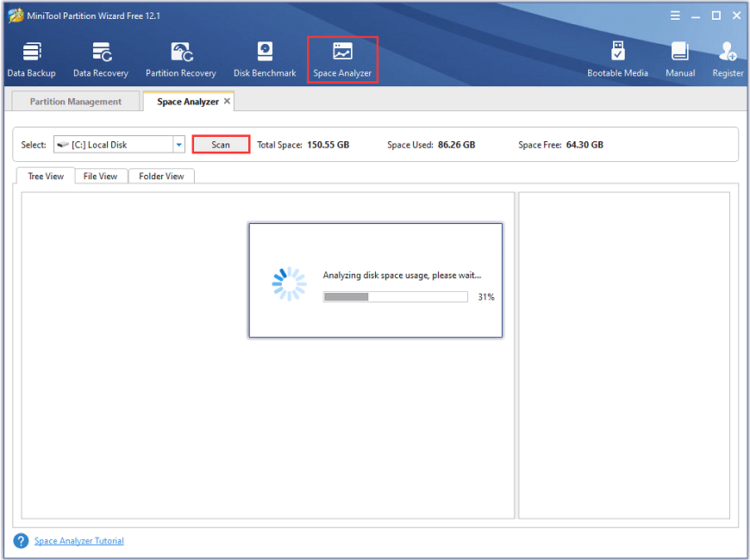Select the Space Analyzer toolbar icon
The height and width of the screenshot is (560, 750).
point(342,59)
